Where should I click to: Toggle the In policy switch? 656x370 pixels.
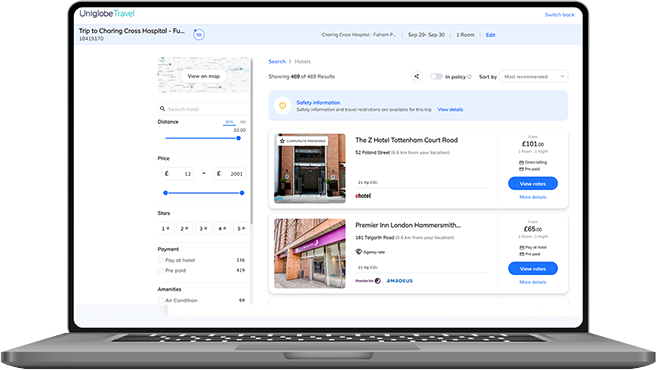click(x=436, y=77)
